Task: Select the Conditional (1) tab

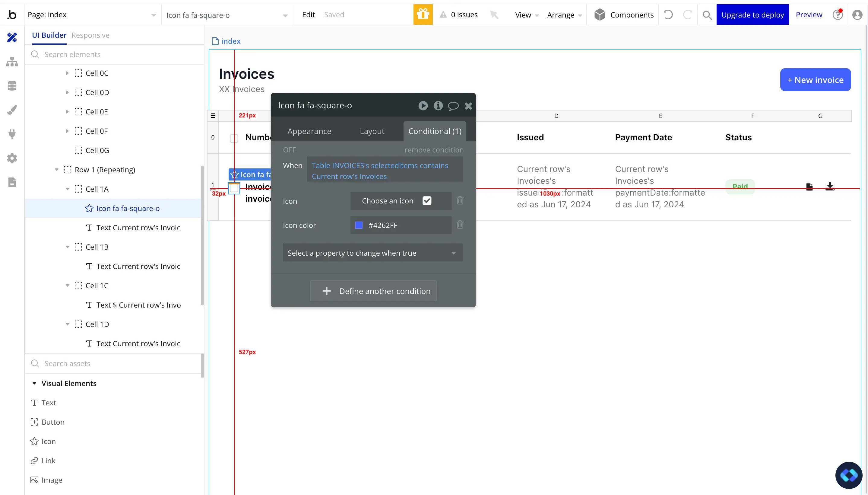Action: [x=435, y=131]
